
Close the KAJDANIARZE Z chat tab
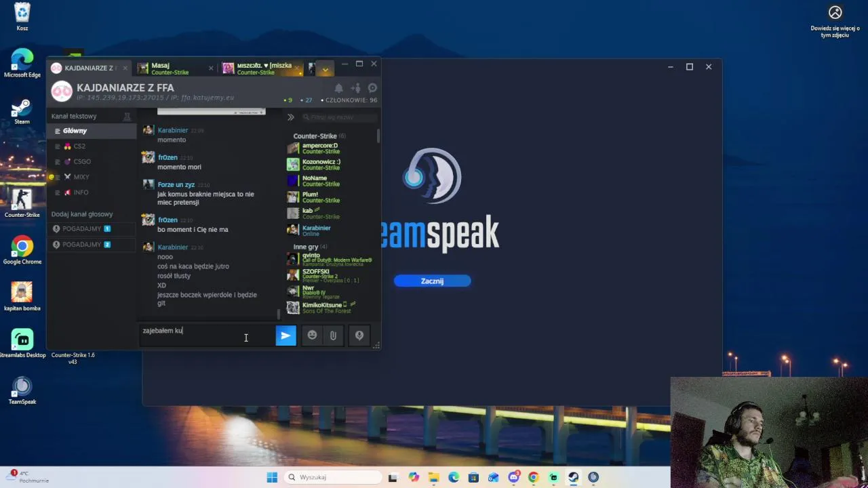125,68
